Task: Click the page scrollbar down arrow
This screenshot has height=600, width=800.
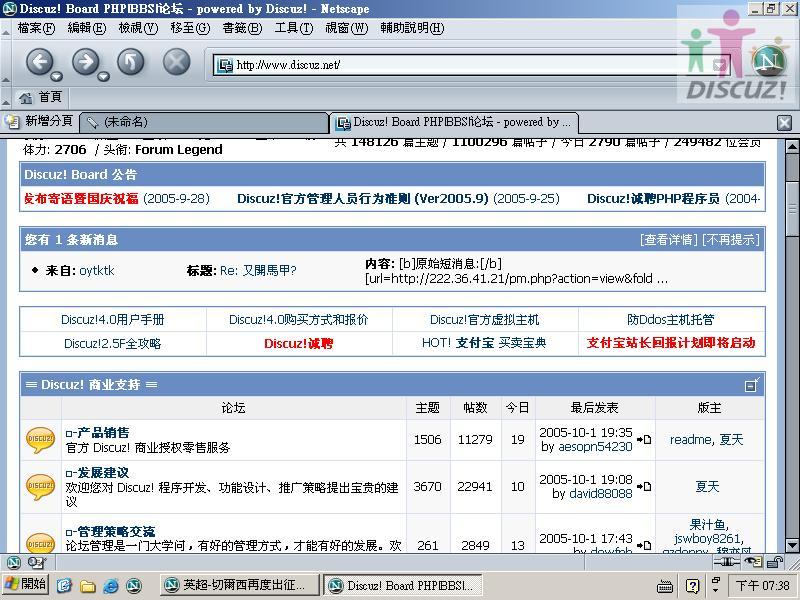Action: [792, 545]
